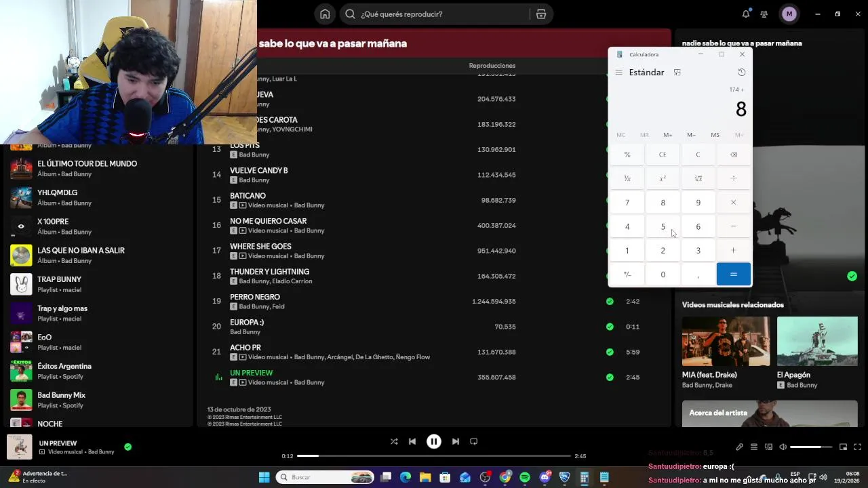The width and height of the screenshot is (868, 488).
Task: Open the Spotify queue
Action: [x=754, y=447]
